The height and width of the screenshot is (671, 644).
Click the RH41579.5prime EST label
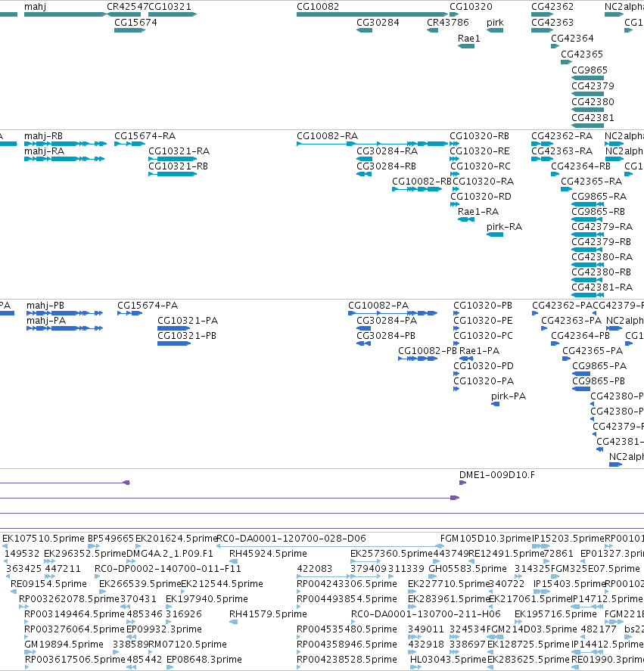click(268, 614)
